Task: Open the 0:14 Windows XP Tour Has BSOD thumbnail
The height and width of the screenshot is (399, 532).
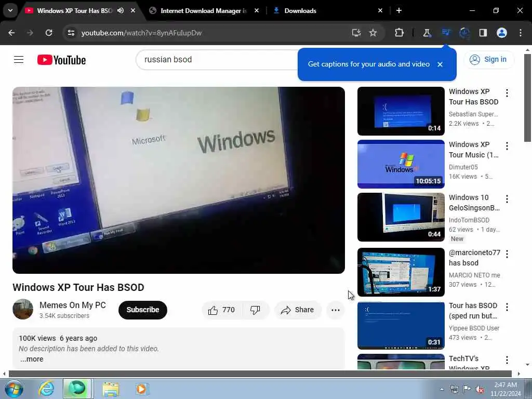Action: point(401,111)
